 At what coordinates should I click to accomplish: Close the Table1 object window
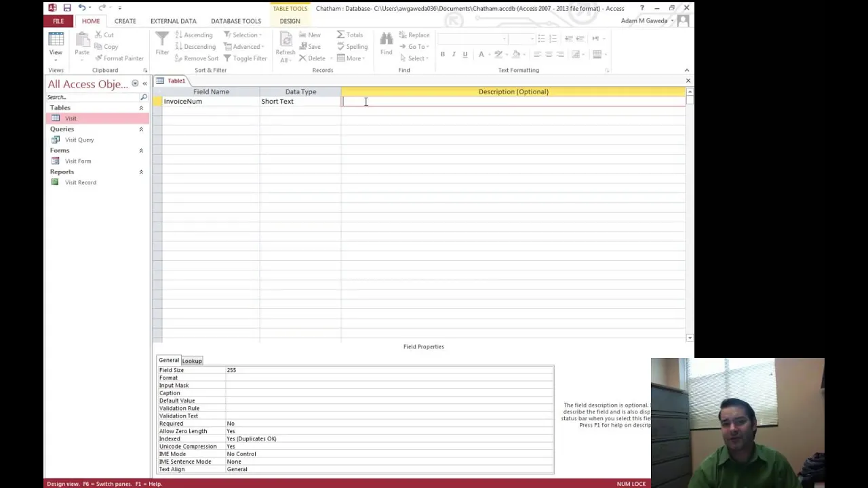[x=688, y=81]
